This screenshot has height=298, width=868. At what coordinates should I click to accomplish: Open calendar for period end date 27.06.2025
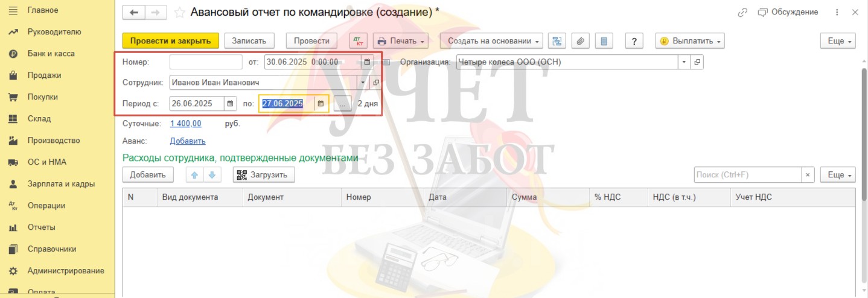coord(321,104)
